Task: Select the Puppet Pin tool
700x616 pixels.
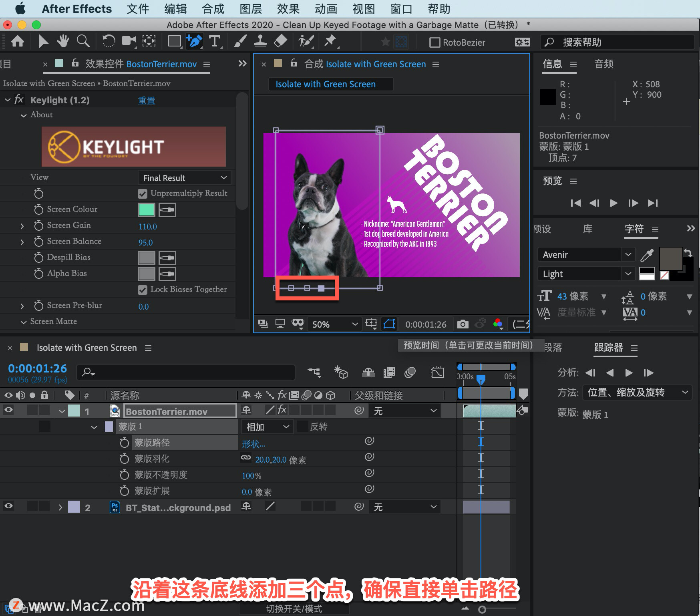Action: pos(331,41)
